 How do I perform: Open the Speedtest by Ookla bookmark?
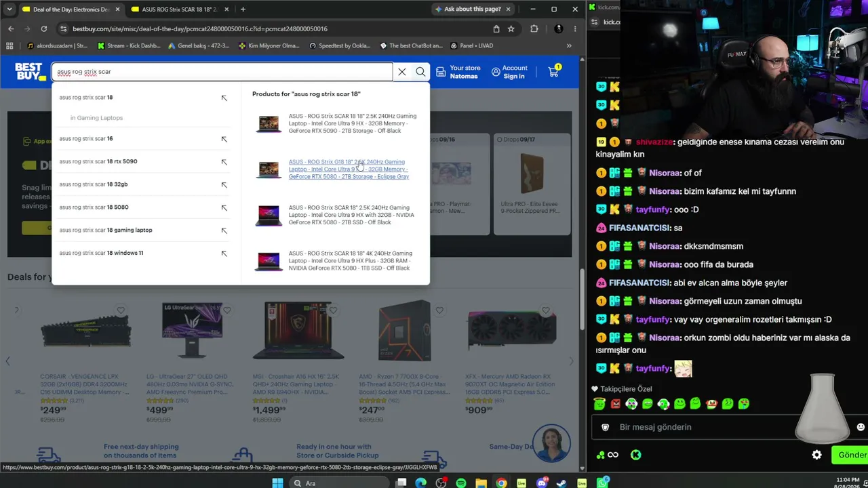pos(340,45)
